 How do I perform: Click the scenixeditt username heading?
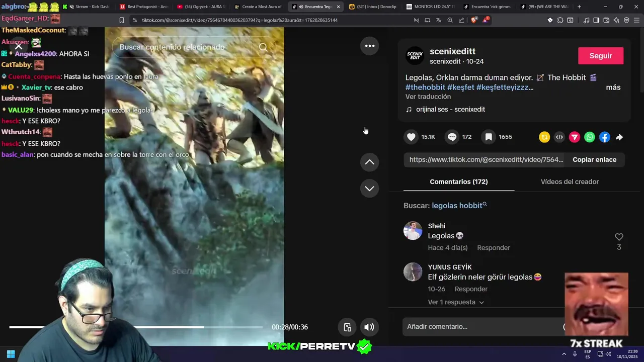point(452,51)
